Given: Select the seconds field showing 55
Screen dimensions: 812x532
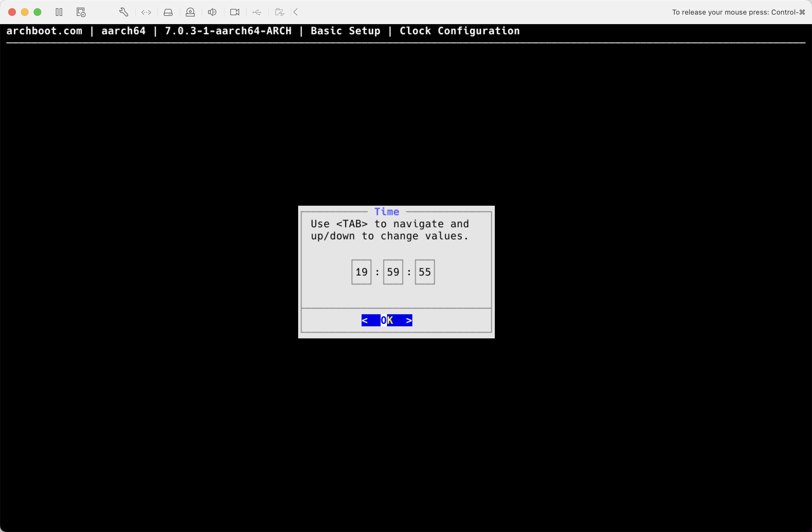Looking at the screenshot, I should point(425,272).
